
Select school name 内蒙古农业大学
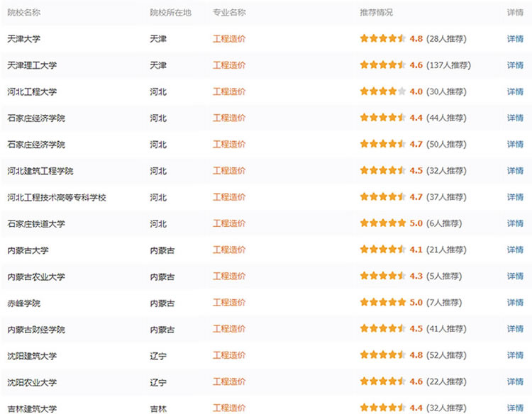(x=36, y=276)
